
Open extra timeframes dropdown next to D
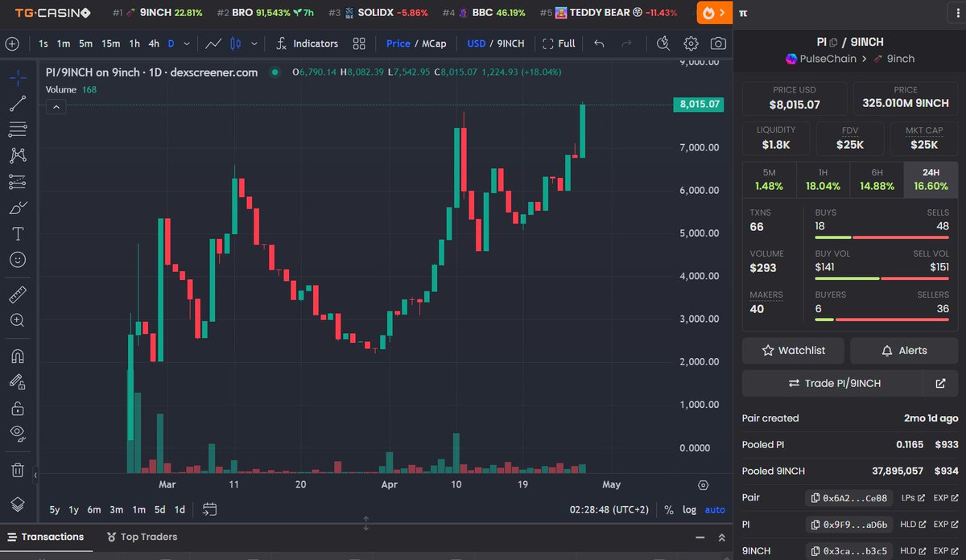tap(187, 44)
